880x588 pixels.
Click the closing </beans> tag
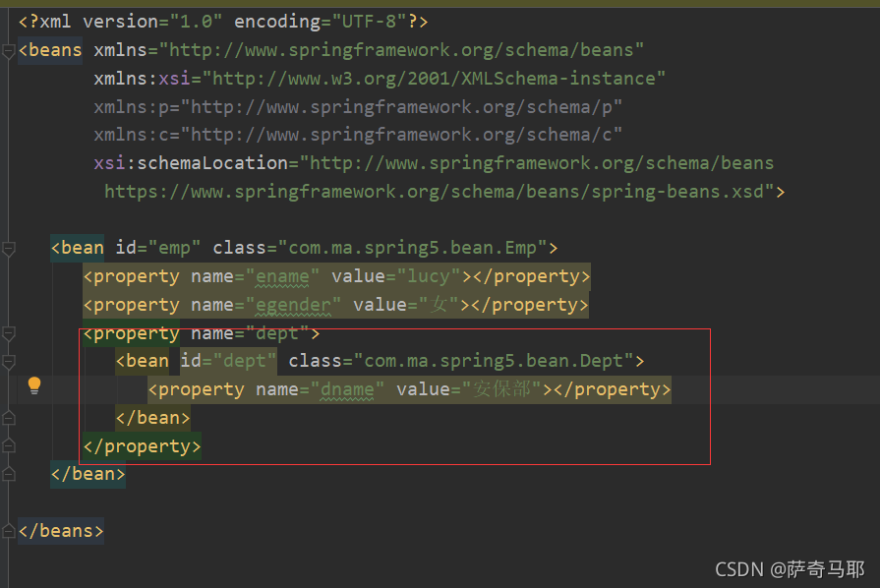(59, 531)
